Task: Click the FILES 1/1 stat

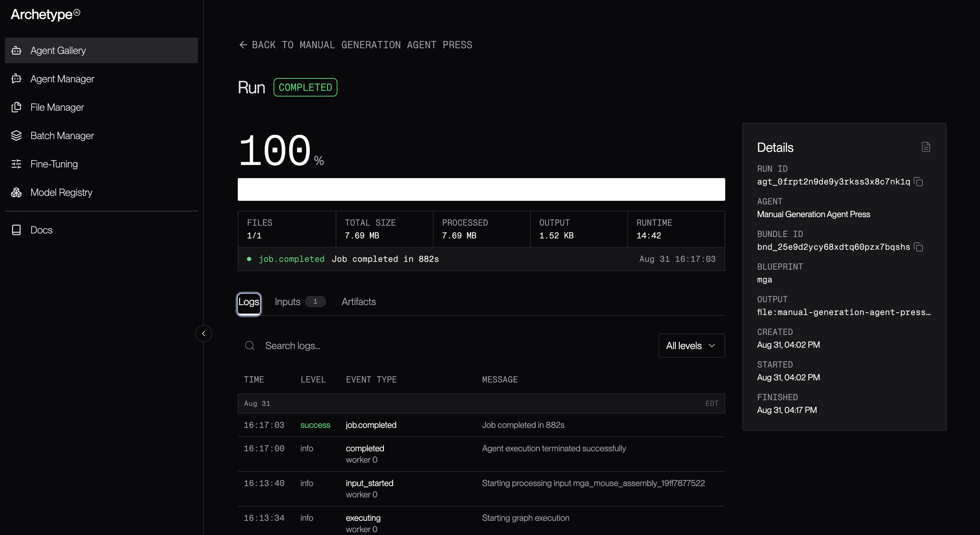Action: (287, 229)
